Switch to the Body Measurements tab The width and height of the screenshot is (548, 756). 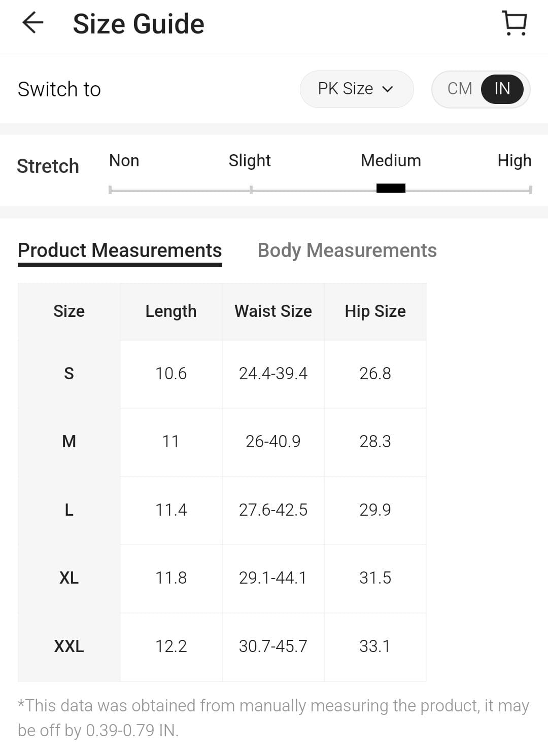point(347,250)
